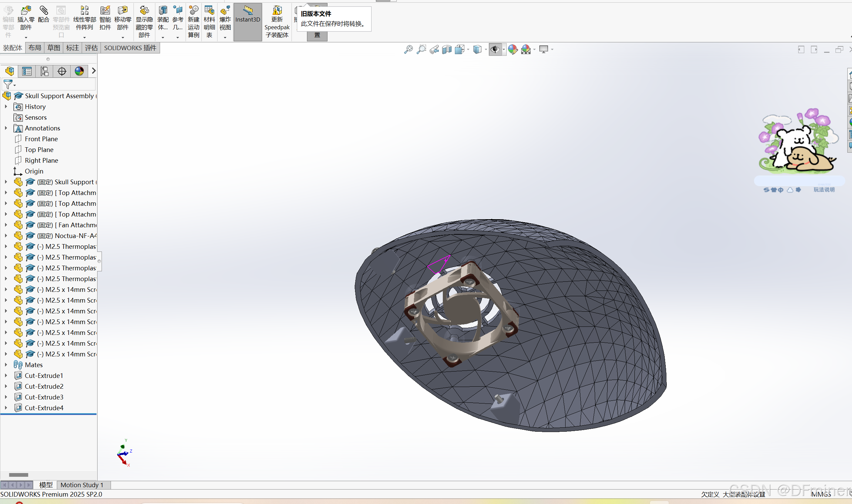852x504 pixels.
Task: Click Update Speedpak subassemblies button
Action: click(277, 21)
